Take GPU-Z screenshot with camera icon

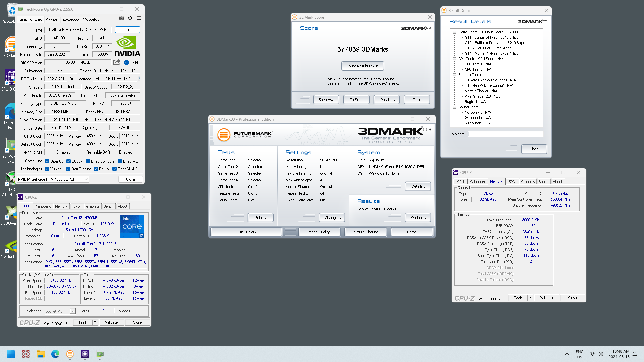click(x=122, y=18)
